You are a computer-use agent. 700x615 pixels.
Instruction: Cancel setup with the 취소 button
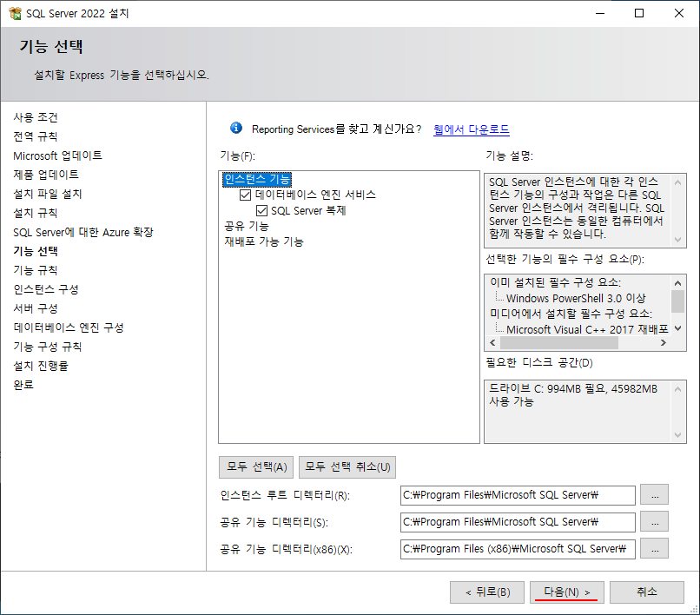[x=647, y=592]
